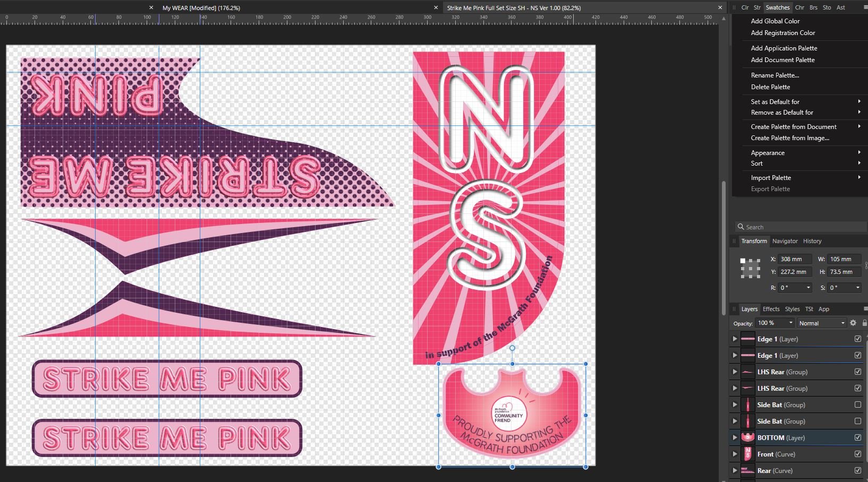Choose Add Registration Color
Viewport: 868px width, 482px height.
click(783, 33)
